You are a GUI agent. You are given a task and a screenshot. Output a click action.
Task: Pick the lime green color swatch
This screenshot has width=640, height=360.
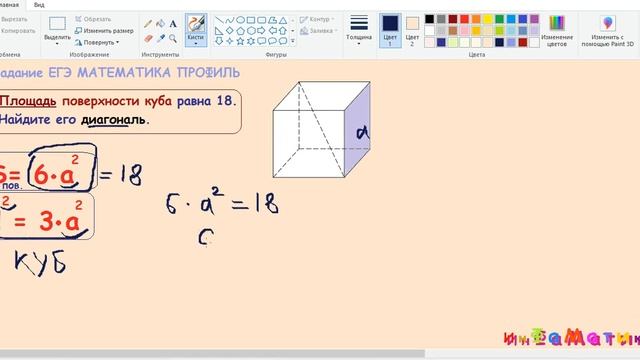coord(500,31)
